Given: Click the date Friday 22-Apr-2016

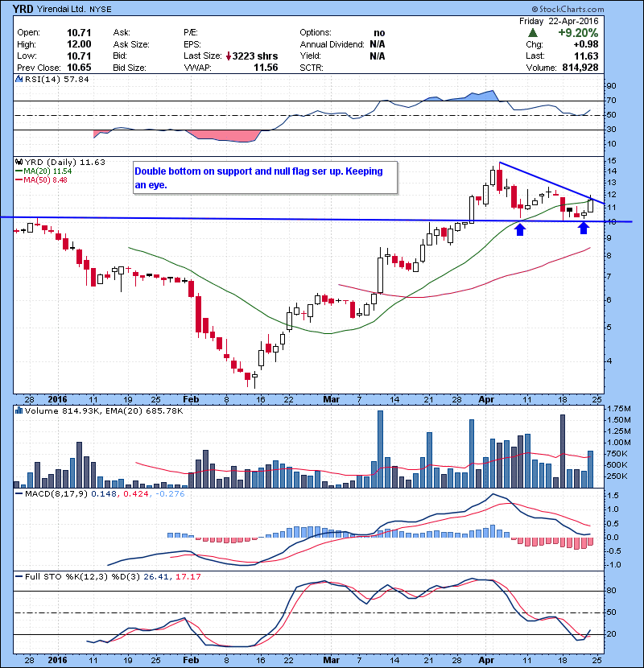Looking at the screenshot, I should click(559, 21).
